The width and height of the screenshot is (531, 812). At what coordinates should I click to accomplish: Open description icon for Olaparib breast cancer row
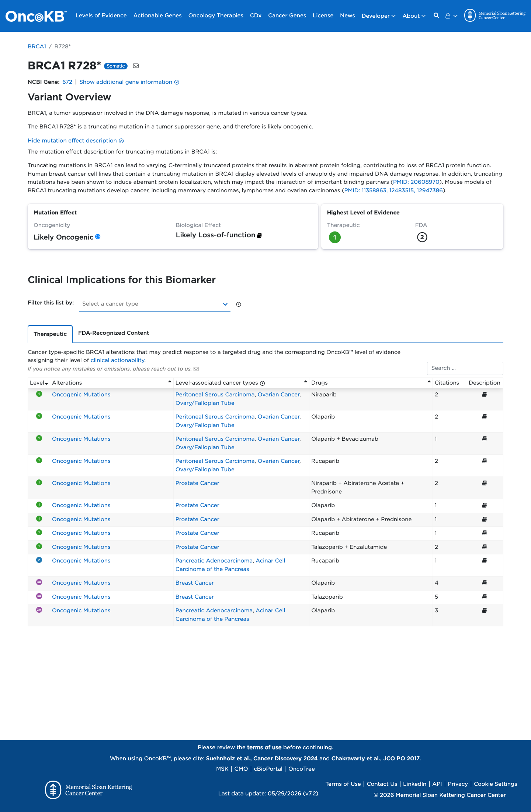click(485, 583)
